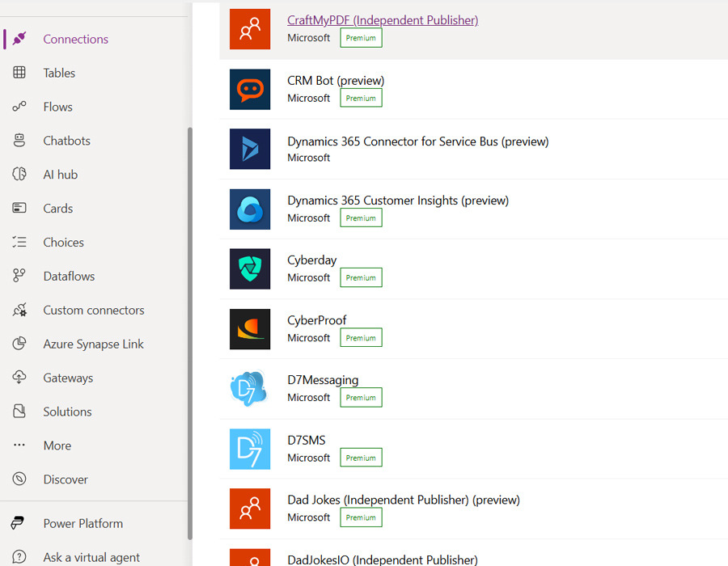This screenshot has width=728, height=566.
Task: Click the D7Messaging cloud logo
Action: tap(250, 389)
